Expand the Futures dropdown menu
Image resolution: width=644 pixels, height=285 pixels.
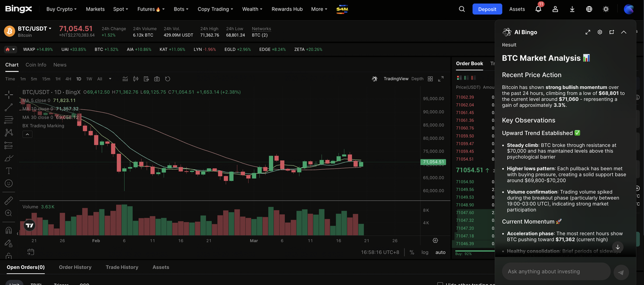click(149, 9)
